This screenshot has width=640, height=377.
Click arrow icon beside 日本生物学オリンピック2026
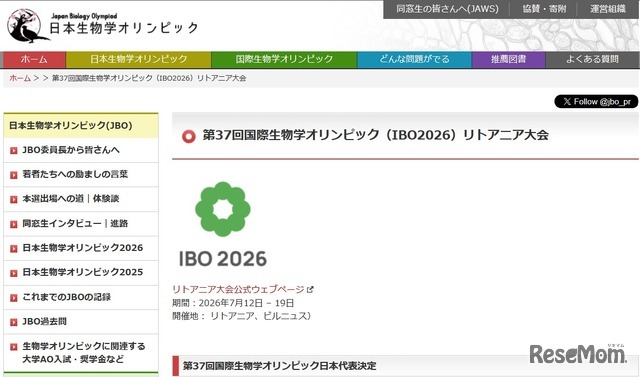(x=14, y=248)
